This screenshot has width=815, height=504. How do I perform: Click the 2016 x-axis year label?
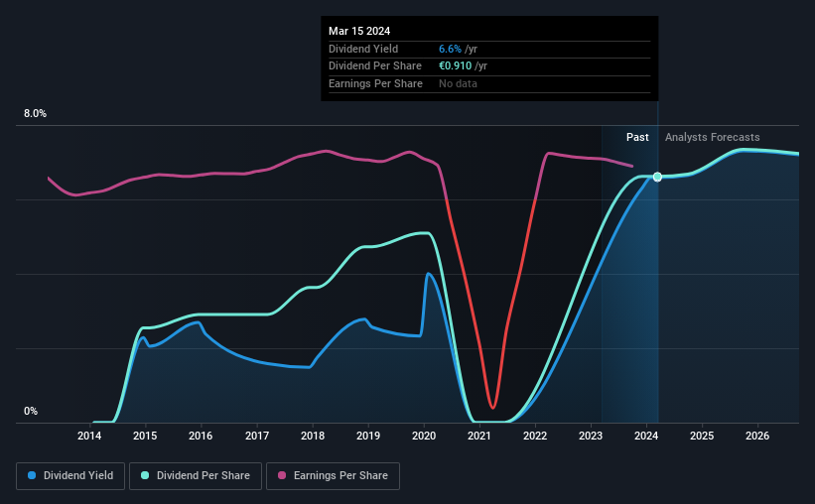(x=201, y=436)
